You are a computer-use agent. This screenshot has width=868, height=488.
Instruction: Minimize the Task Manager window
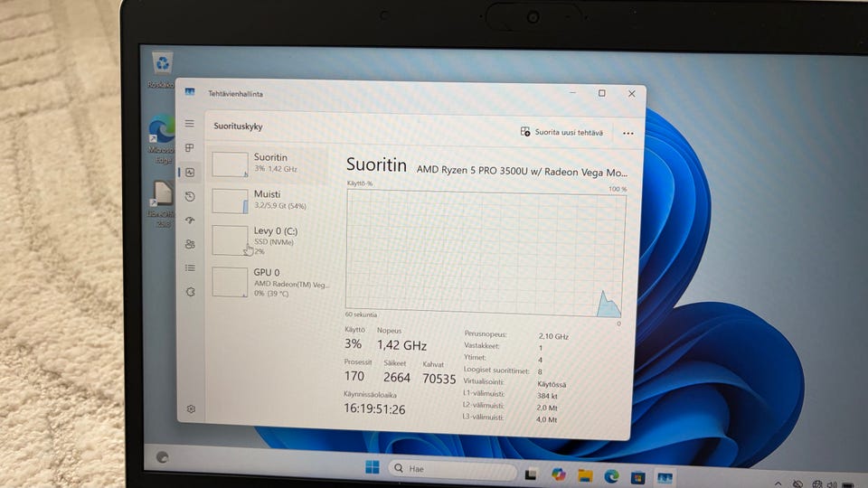click(x=572, y=92)
